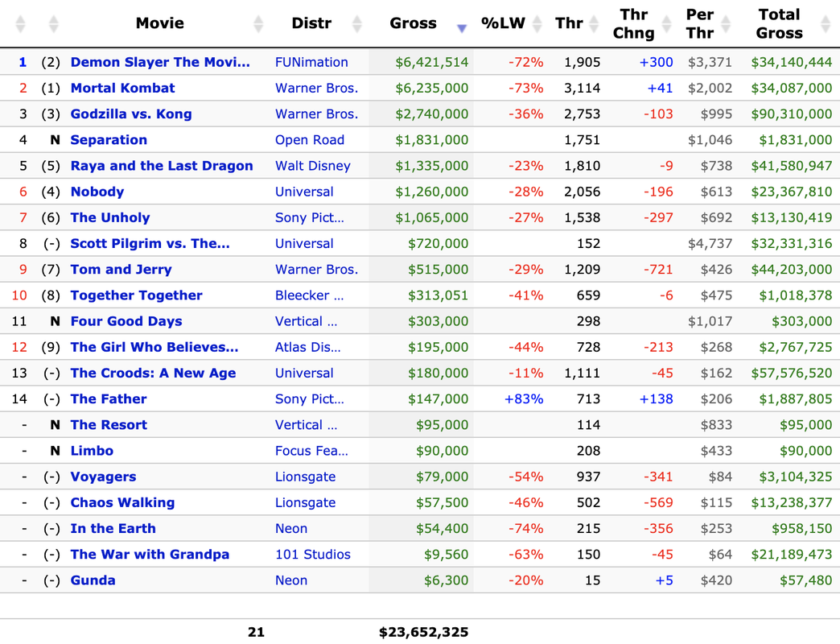This screenshot has width=840, height=644.
Task: Open Demon Slayer The Movie link
Action: pyautogui.click(x=160, y=62)
